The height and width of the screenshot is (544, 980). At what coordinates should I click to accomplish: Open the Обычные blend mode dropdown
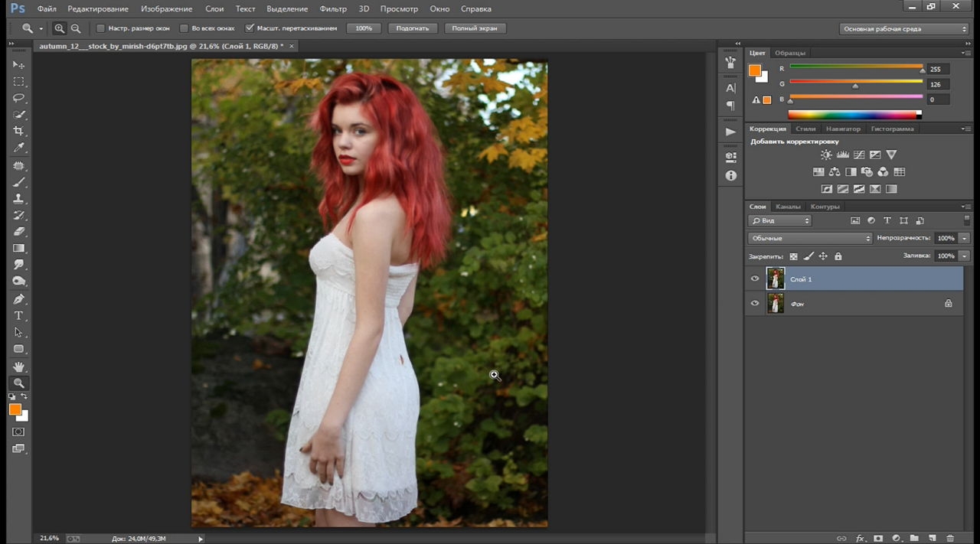pyautogui.click(x=810, y=238)
